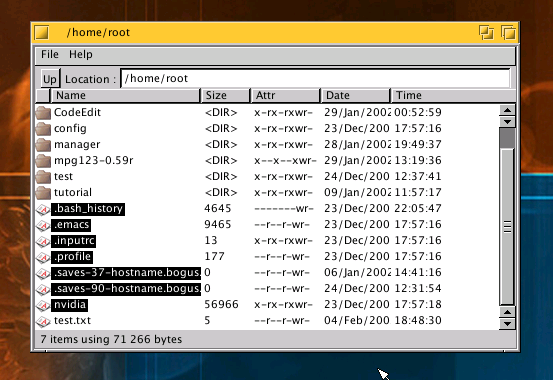The height and width of the screenshot is (380, 553).
Task: Click the x--x--xwr- attribute of mpg123-0.59r
Action: pos(285,161)
